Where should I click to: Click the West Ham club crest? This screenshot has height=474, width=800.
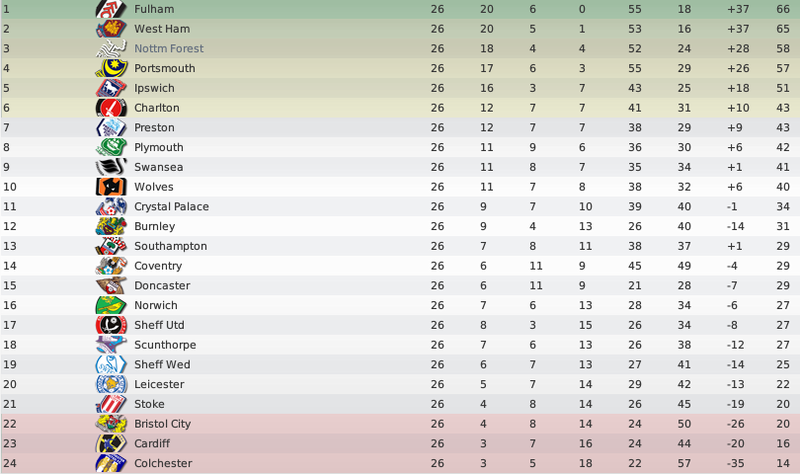tap(111, 29)
